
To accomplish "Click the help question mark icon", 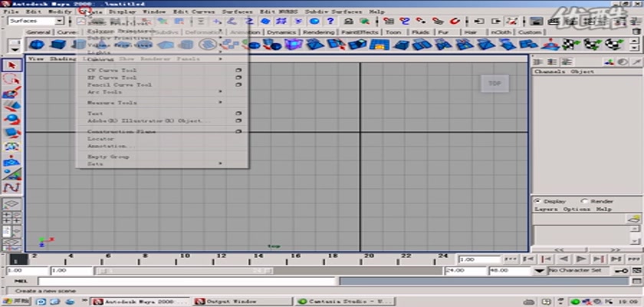I will (330, 21).
